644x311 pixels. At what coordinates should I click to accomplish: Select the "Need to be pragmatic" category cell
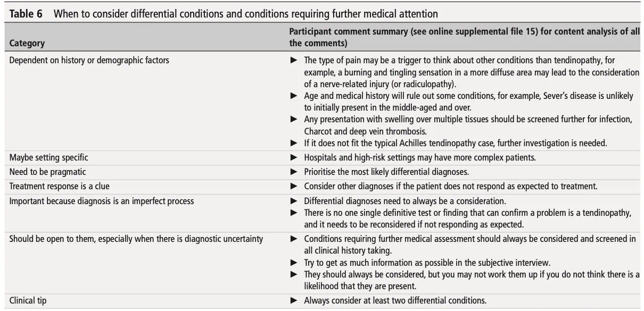tap(47, 172)
